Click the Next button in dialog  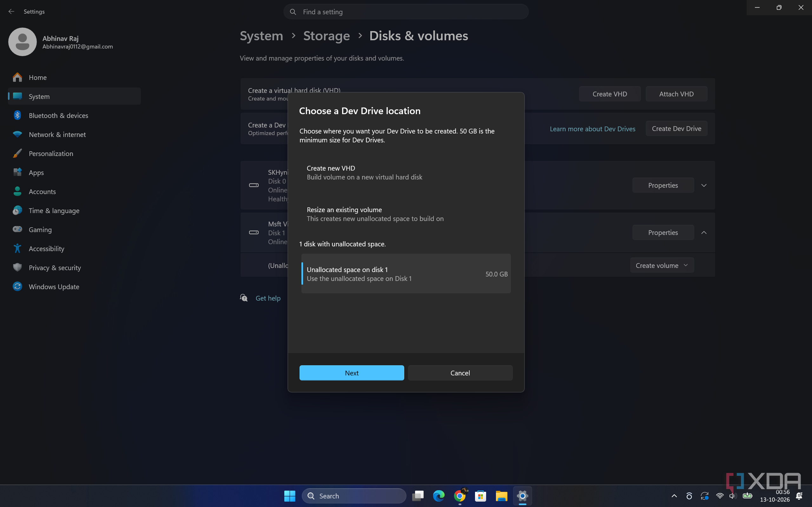click(352, 373)
